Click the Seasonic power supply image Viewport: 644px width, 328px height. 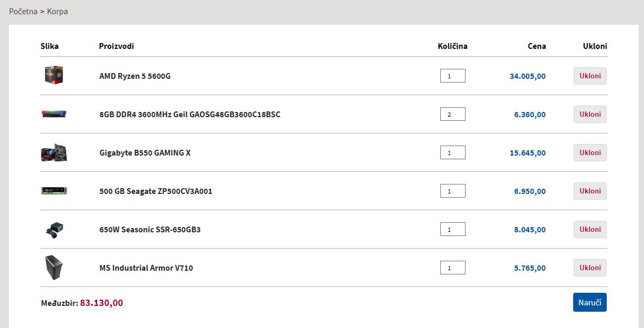(54, 229)
